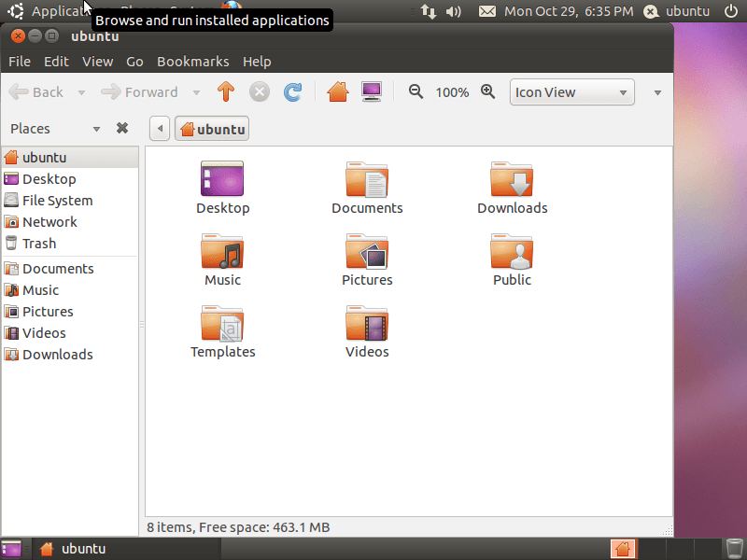Viewport: 747px width, 560px height.
Task: Open the Go menu
Action: click(134, 62)
